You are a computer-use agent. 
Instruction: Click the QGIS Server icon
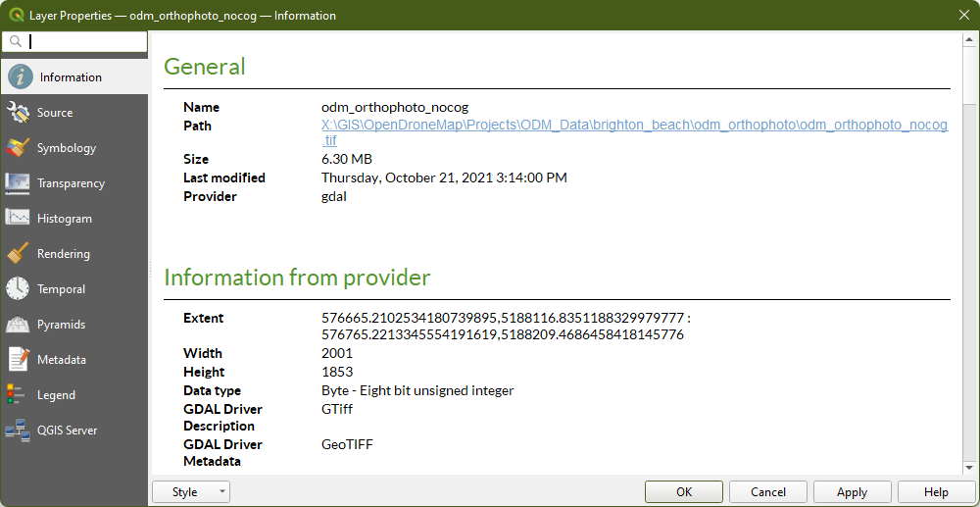point(18,431)
